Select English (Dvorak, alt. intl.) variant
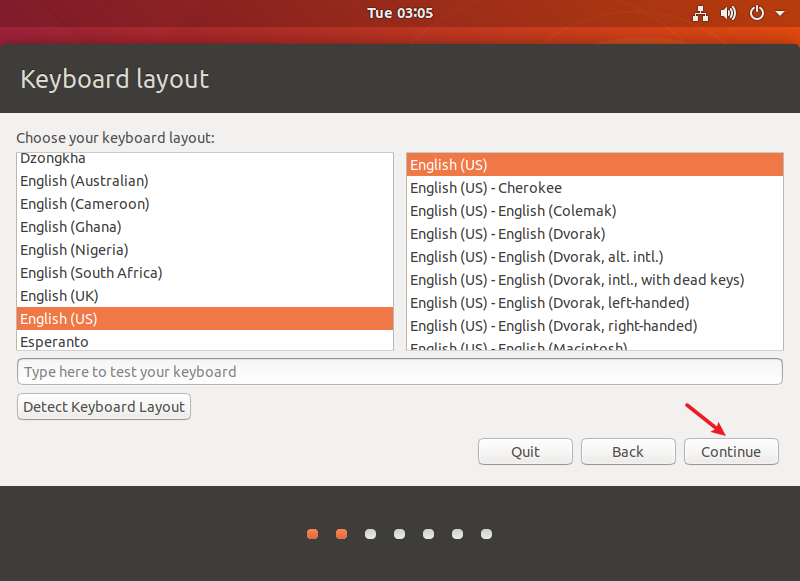Image resolution: width=800 pixels, height=581 pixels. pyautogui.click(x=595, y=257)
